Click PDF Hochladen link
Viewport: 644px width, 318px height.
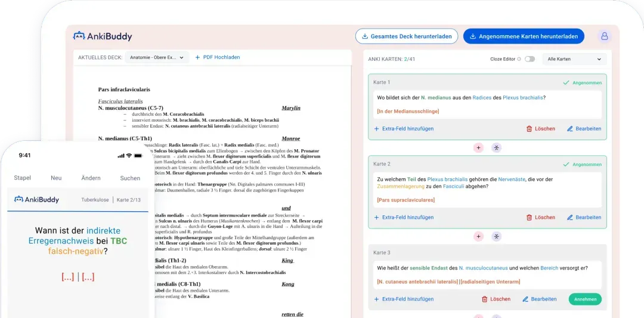[x=217, y=57]
